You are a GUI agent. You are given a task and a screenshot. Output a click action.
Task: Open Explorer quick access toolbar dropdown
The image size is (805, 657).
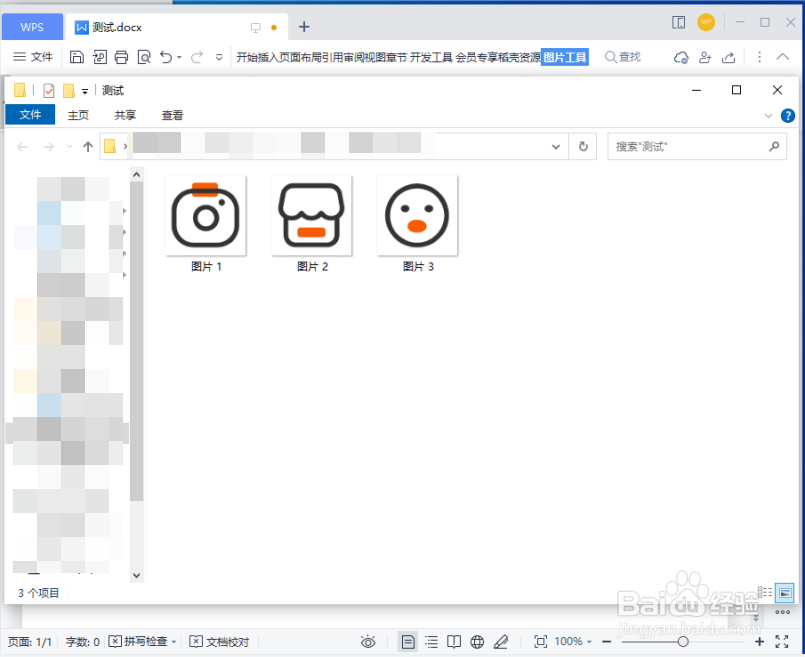tap(85, 91)
